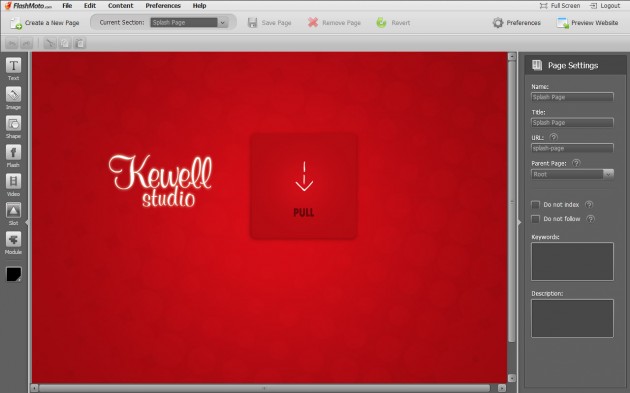Click the Remove Page button

point(334,23)
